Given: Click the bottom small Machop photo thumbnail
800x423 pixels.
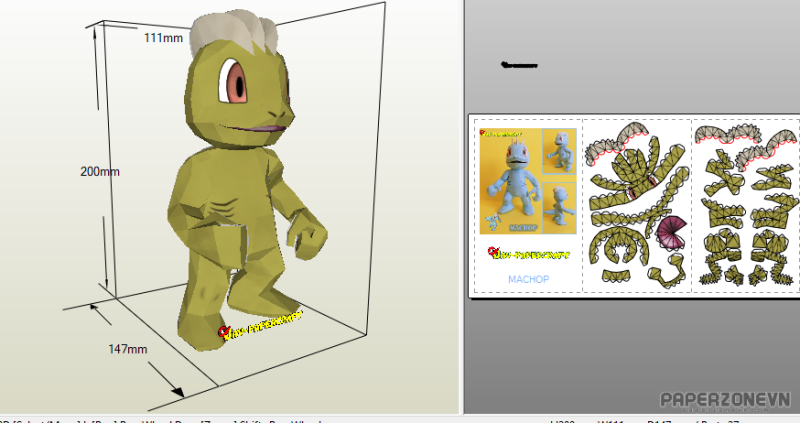Looking at the screenshot, I should pyautogui.click(x=559, y=208).
